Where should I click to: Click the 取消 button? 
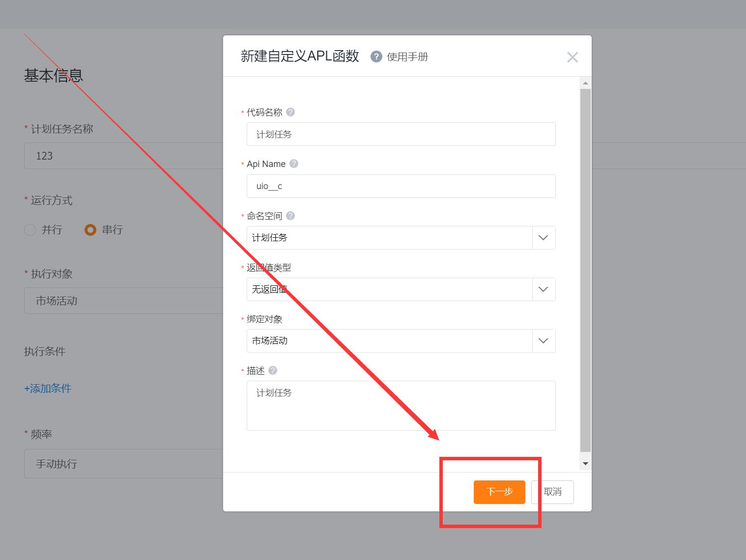tap(552, 492)
